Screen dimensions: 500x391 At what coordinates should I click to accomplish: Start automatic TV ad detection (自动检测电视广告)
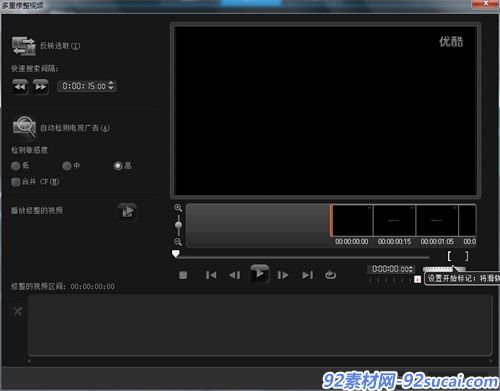24,126
